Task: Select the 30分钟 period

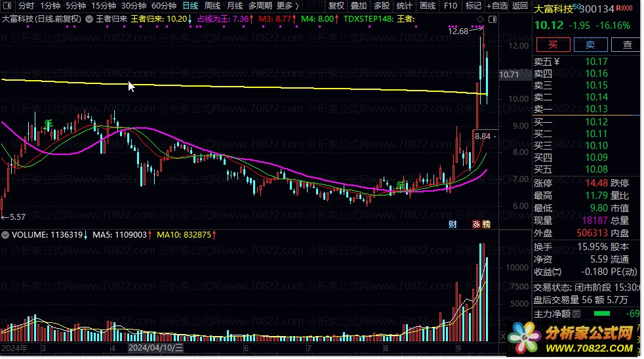Action: [x=134, y=6]
